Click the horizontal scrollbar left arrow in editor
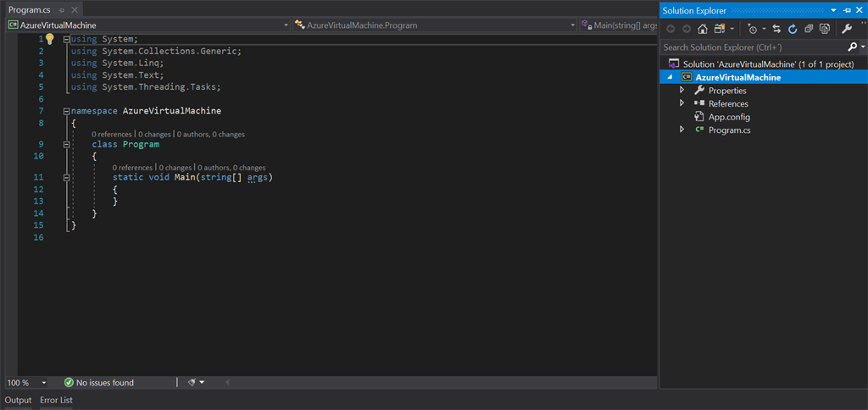This screenshot has width=868, height=410. point(227,382)
